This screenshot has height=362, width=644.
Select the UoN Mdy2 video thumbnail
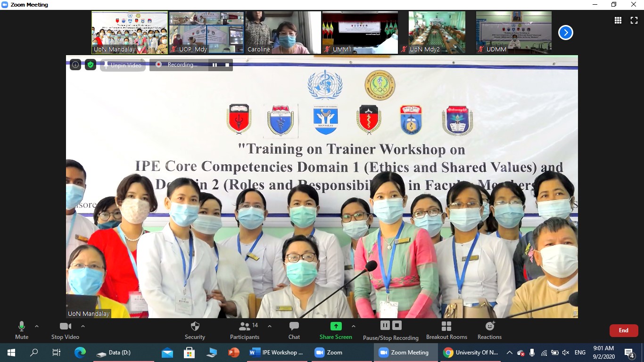click(x=437, y=33)
